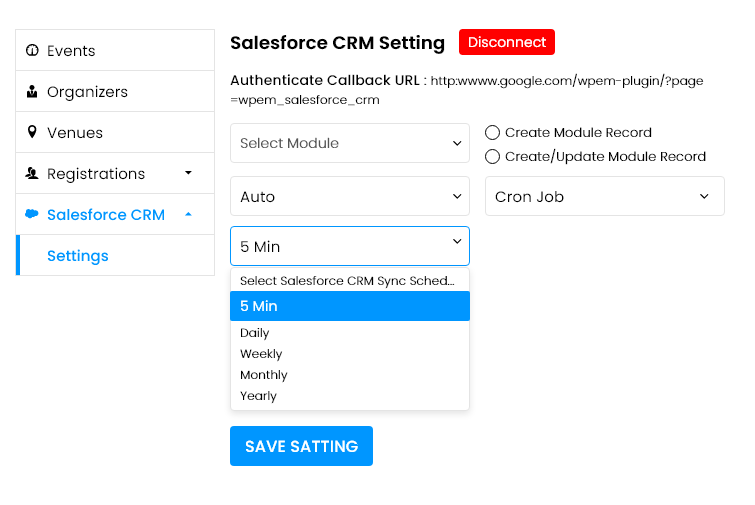The image size is (755, 505).
Task: Select Create Module Record radio button
Action: (x=492, y=132)
